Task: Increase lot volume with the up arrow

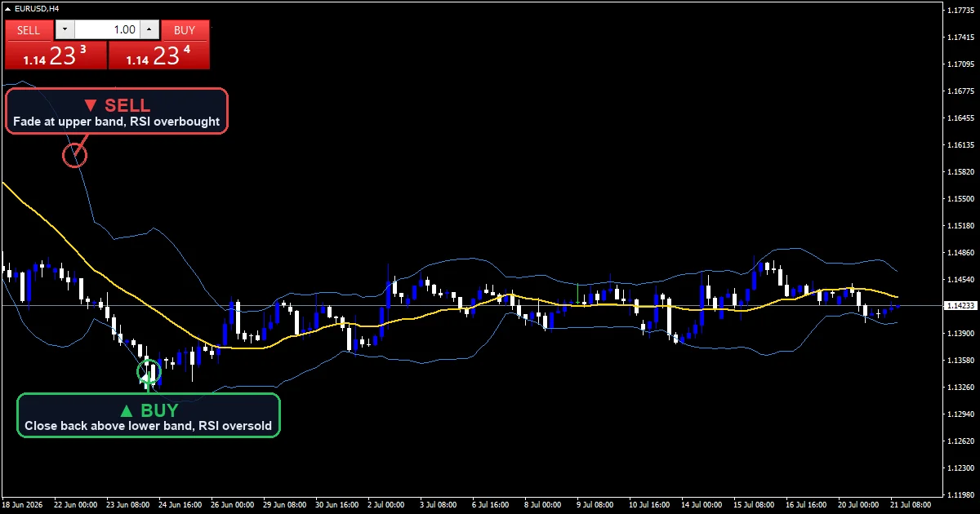Action: [149, 30]
